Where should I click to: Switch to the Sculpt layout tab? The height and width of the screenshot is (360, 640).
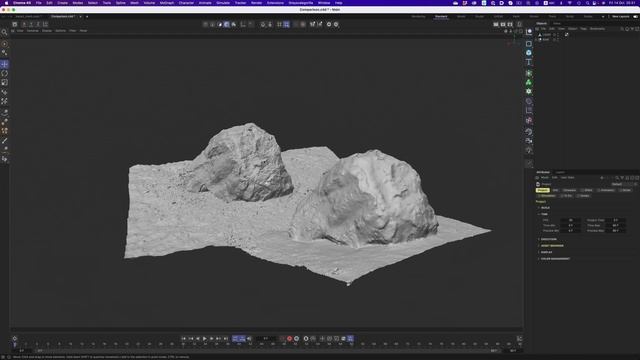pyautogui.click(x=480, y=17)
